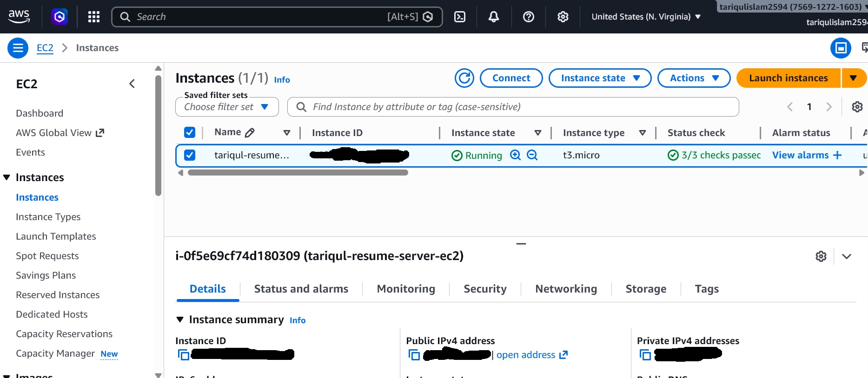Open Spot Requests in sidebar
868x378 pixels.
47,256
